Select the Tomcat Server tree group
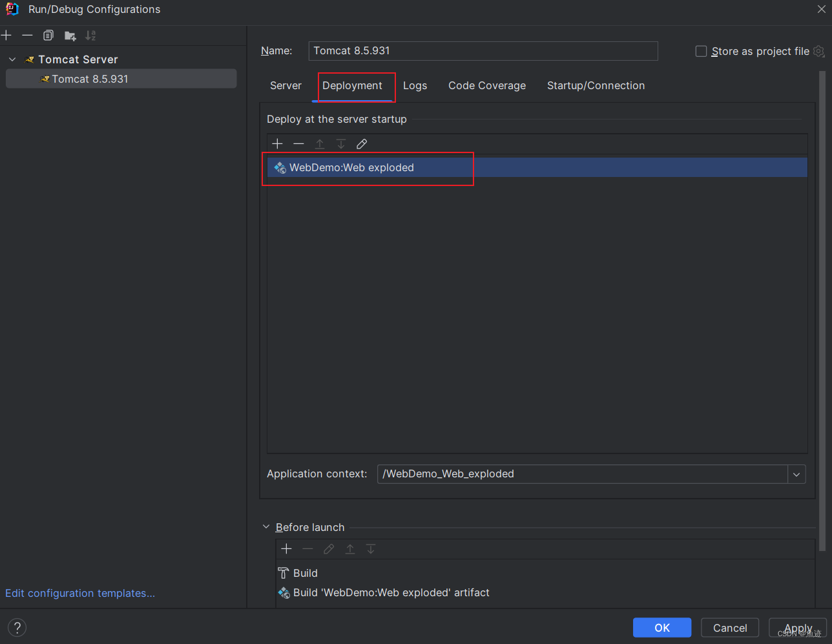The width and height of the screenshot is (832, 644). (x=78, y=59)
